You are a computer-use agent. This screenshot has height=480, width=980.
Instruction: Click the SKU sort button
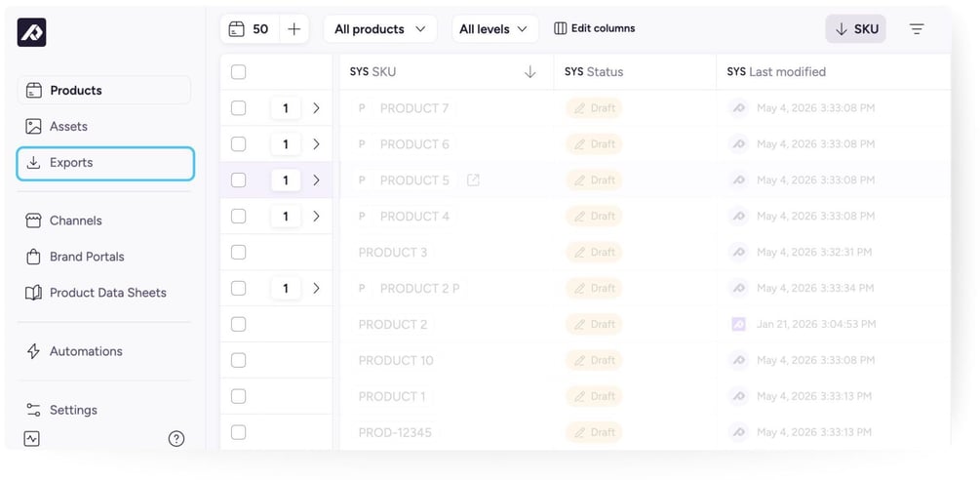[855, 28]
